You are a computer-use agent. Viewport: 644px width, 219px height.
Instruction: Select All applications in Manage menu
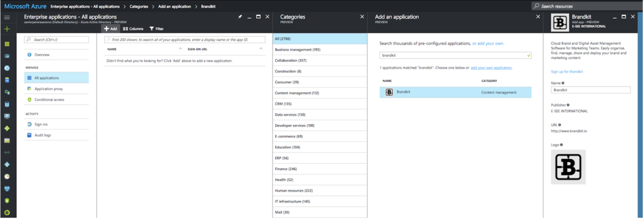point(56,78)
